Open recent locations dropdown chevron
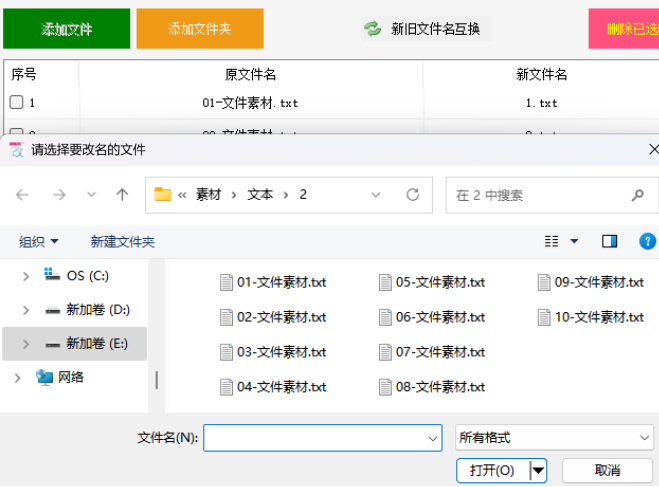Image resolution: width=659 pixels, height=487 pixels. (x=91, y=195)
